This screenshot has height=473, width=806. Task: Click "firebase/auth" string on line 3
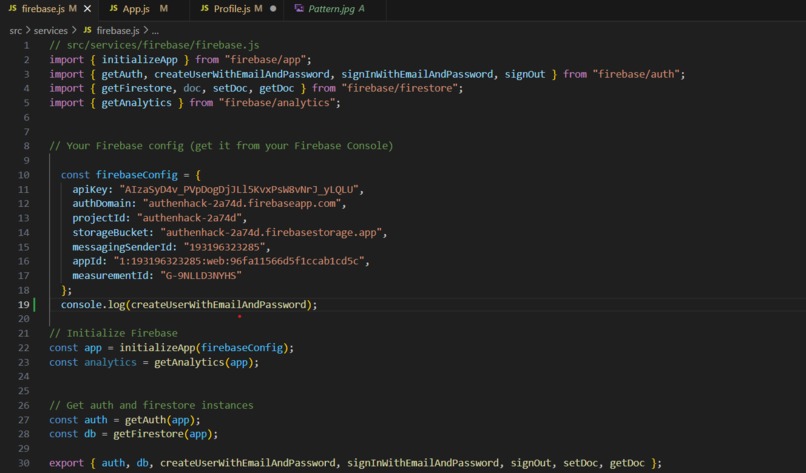click(636, 74)
